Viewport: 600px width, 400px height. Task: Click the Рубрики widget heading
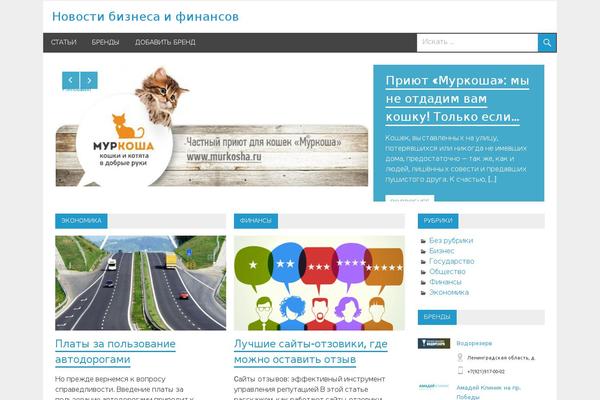click(438, 221)
